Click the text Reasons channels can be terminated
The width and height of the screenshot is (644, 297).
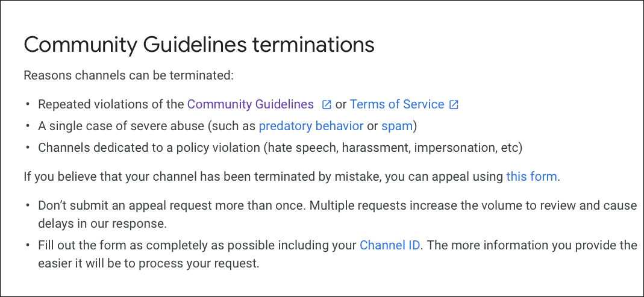pyautogui.click(x=128, y=75)
